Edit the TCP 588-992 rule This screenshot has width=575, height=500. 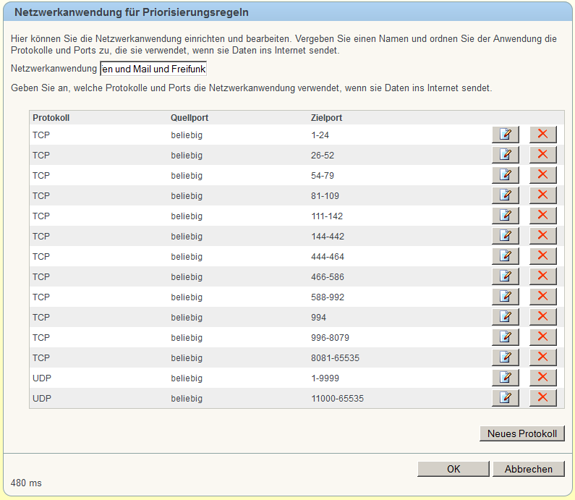[505, 296]
